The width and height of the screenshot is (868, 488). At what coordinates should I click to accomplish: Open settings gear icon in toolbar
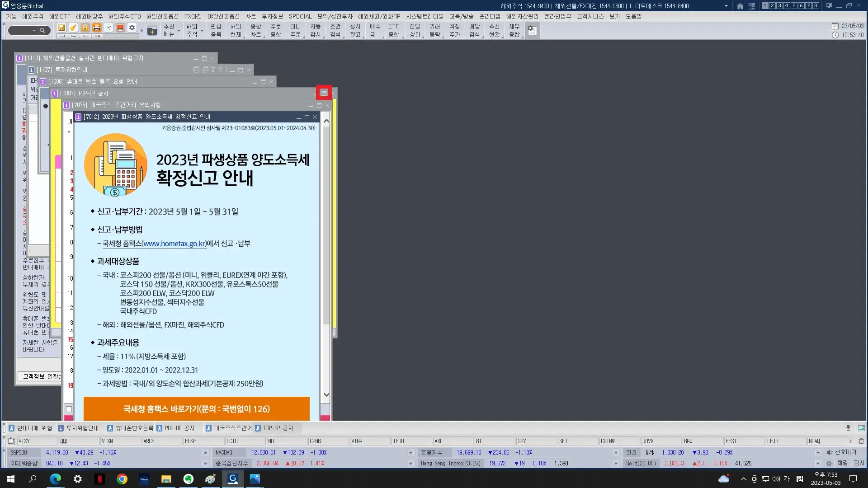click(132, 28)
